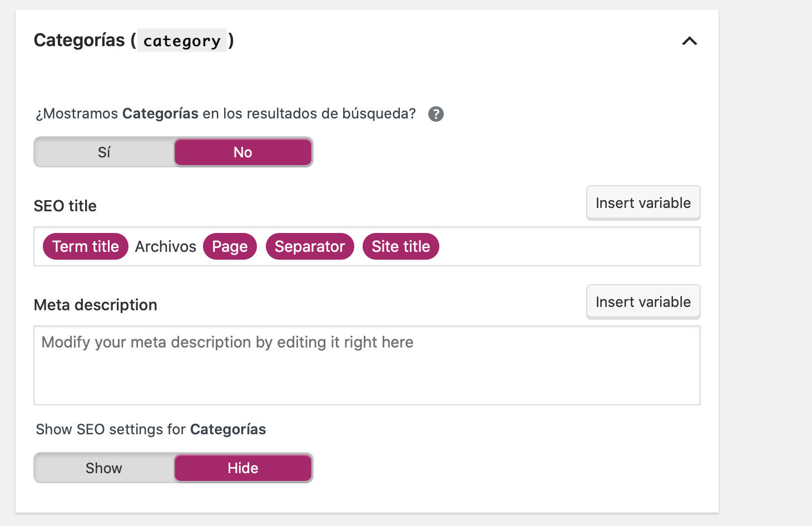The width and height of the screenshot is (812, 526).
Task: Select No for search results visibility
Action: click(x=243, y=152)
